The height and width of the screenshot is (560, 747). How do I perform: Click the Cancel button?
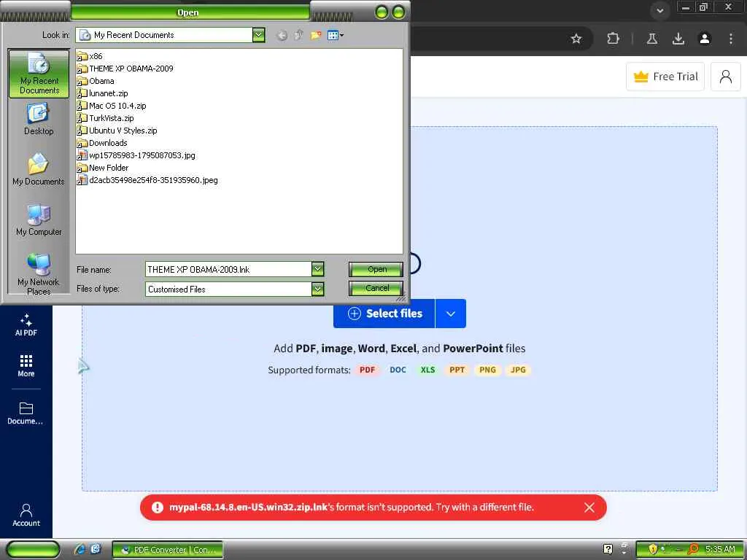click(x=376, y=288)
